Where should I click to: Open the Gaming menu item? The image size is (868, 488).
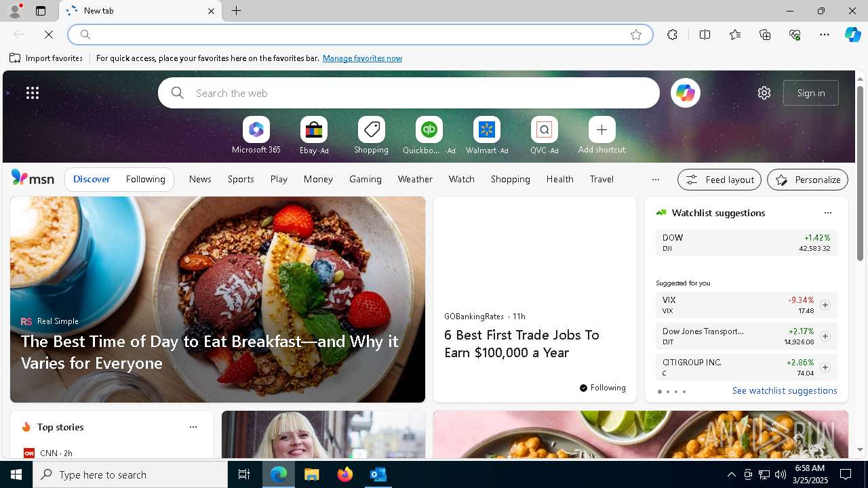coord(366,179)
